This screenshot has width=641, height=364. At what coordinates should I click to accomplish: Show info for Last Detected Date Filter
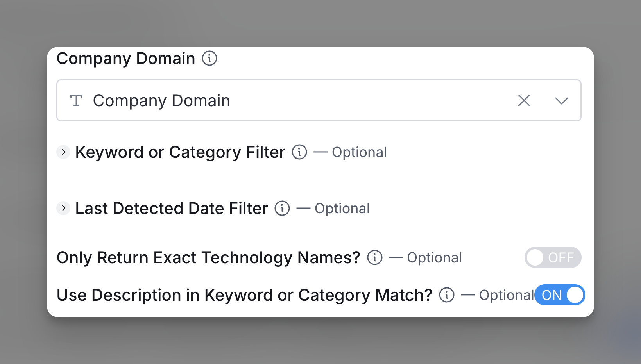pyautogui.click(x=282, y=208)
